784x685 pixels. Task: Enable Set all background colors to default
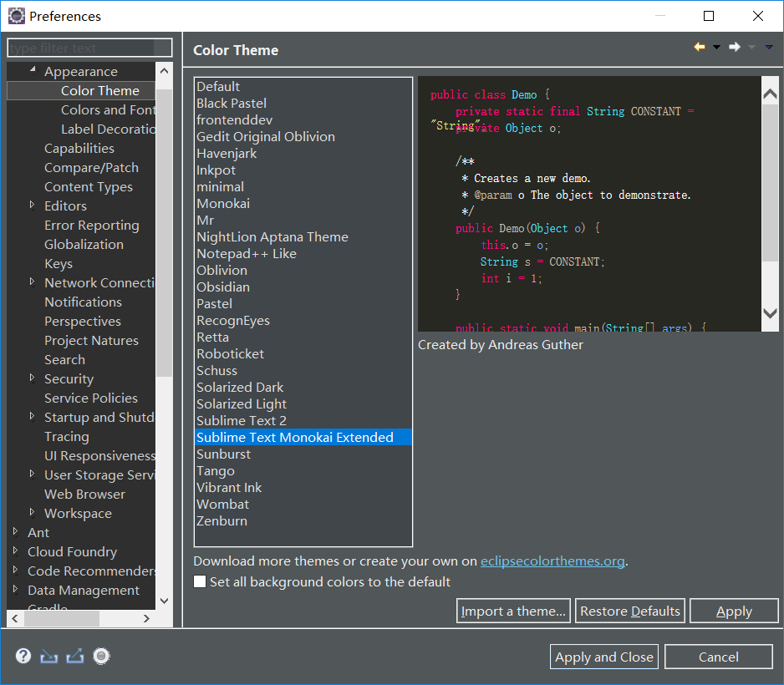tap(200, 581)
